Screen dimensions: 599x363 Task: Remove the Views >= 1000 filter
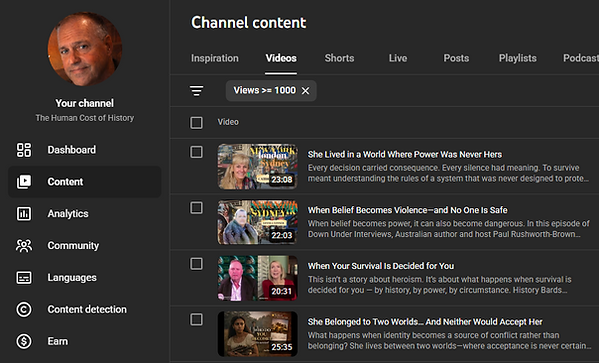pyautogui.click(x=305, y=91)
